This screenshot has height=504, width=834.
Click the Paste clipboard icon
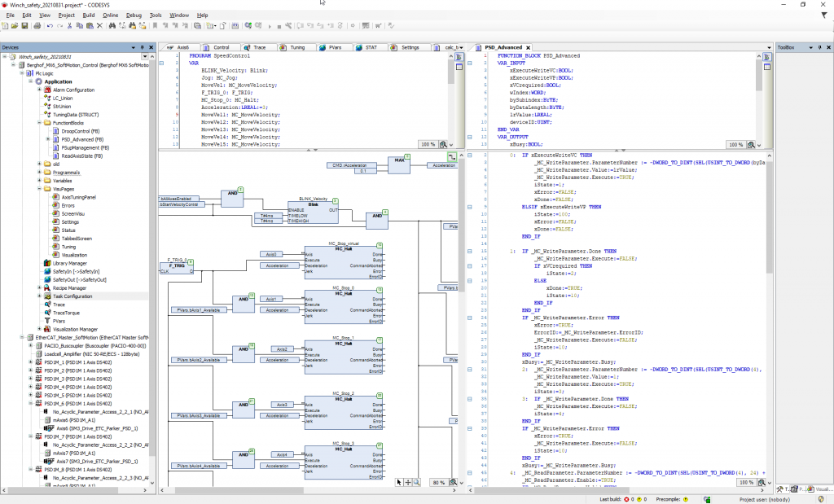coord(90,25)
